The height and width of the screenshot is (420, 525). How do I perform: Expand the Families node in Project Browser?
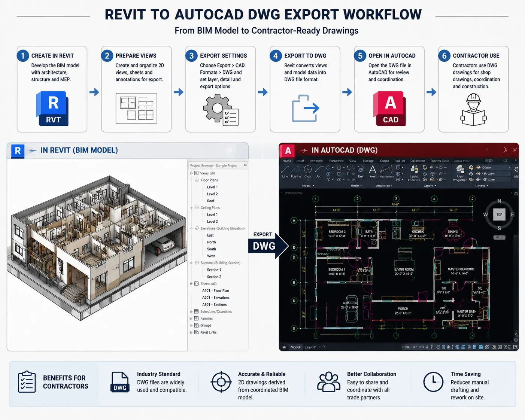[x=191, y=319]
